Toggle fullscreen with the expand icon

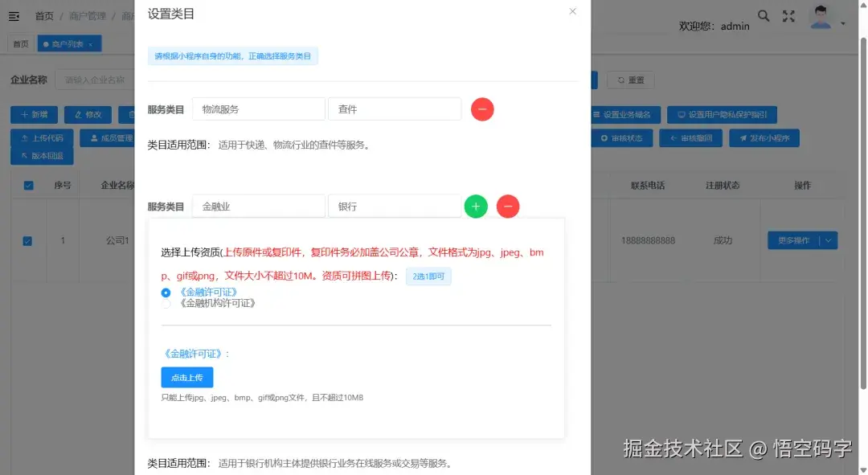[x=788, y=15]
